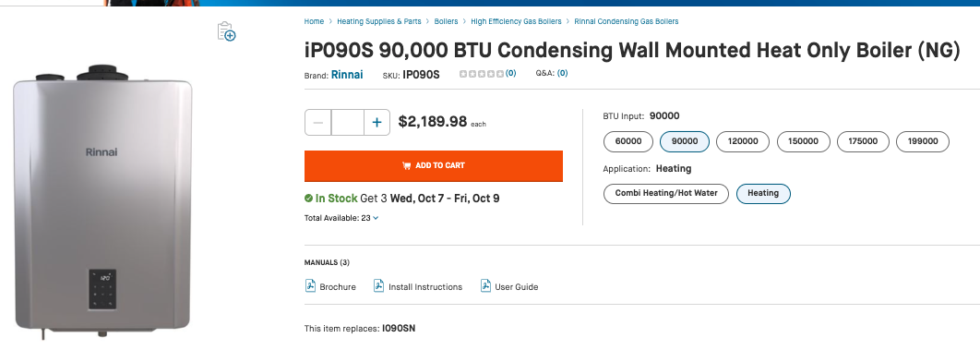This screenshot has width=980, height=350.
Task: Select the 199000 BTU input option
Action: click(923, 141)
